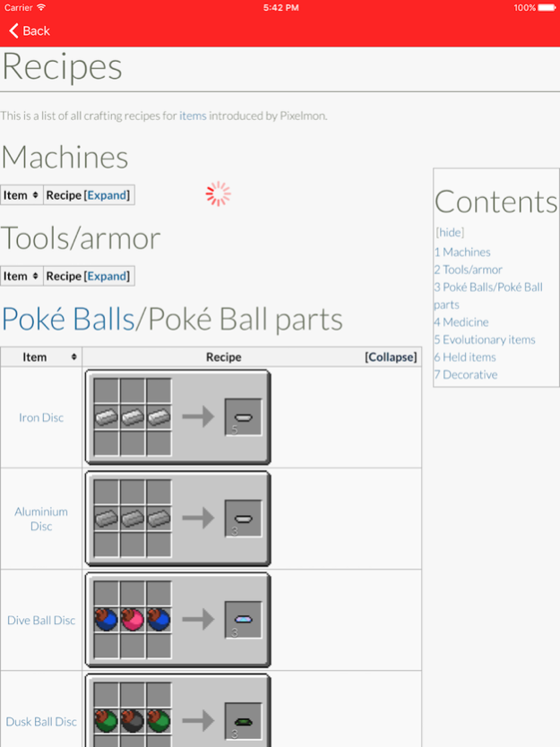Image resolution: width=560 pixels, height=747 pixels.
Task: Click the middle aluminium ingot in Aluminium Disc recipe
Action: (x=133, y=519)
